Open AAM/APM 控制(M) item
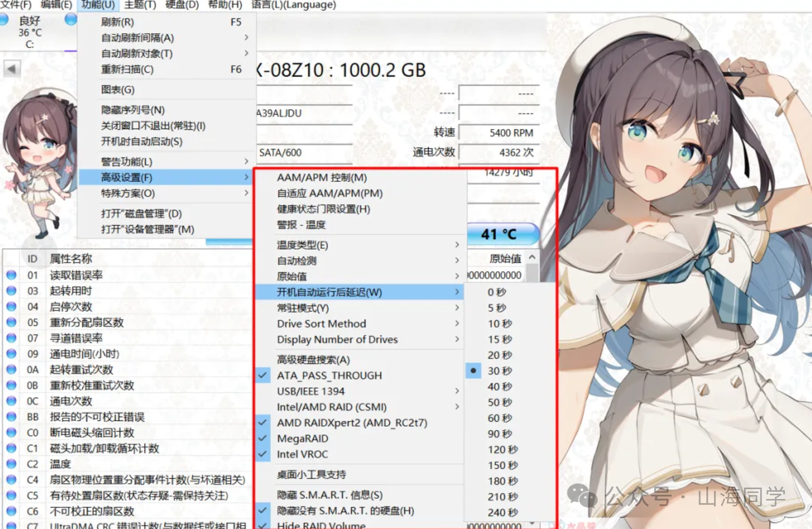 coord(359,177)
